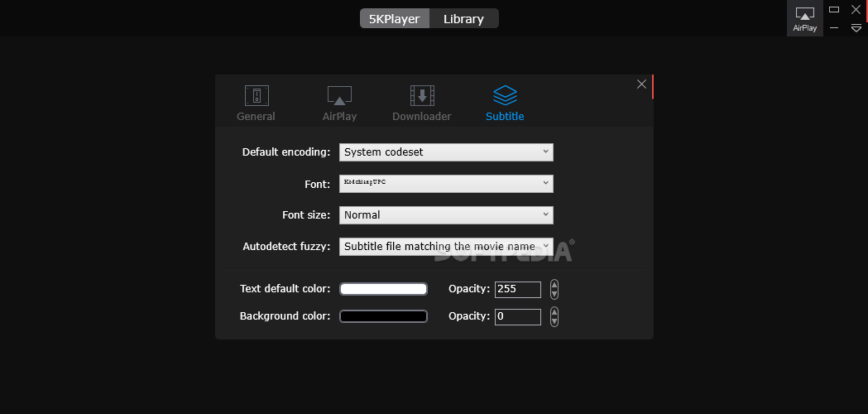Switch to the 5KPlayer main tab
Image resolution: width=868 pixels, height=414 pixels.
click(395, 19)
